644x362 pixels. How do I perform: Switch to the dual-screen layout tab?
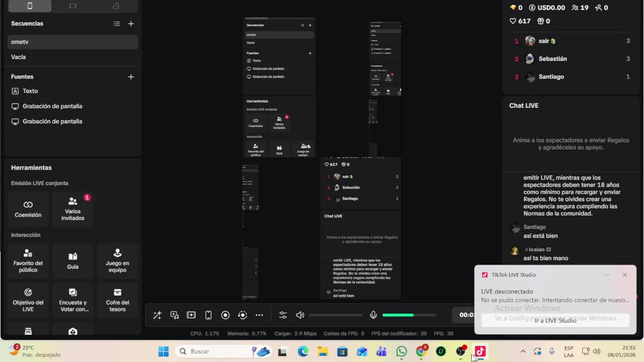[x=116, y=6]
